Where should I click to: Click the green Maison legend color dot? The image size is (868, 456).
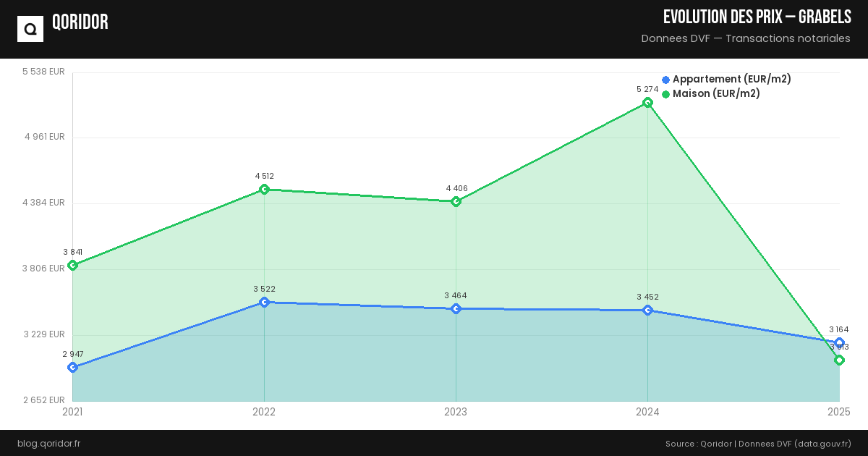pyautogui.click(x=666, y=94)
